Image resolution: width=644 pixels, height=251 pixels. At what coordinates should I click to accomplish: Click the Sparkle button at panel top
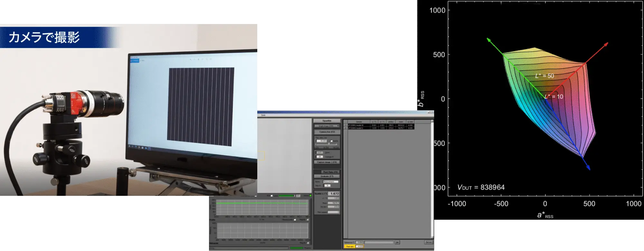coord(327,121)
